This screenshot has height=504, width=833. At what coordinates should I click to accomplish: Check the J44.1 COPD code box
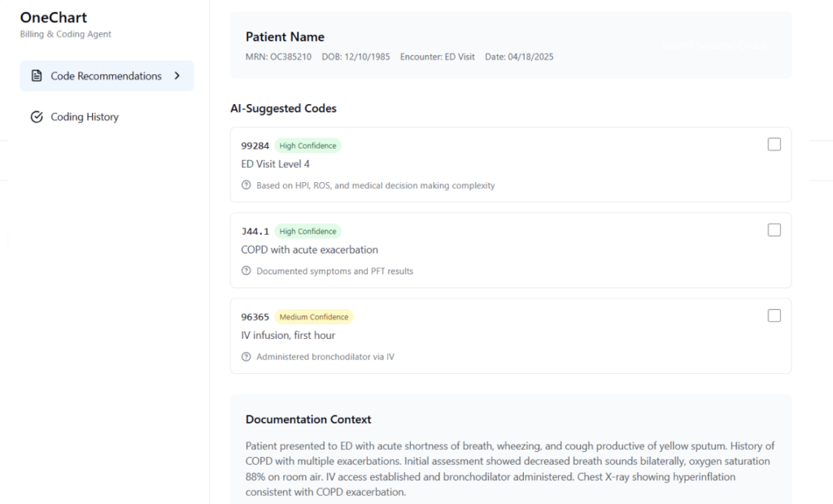[x=774, y=230]
